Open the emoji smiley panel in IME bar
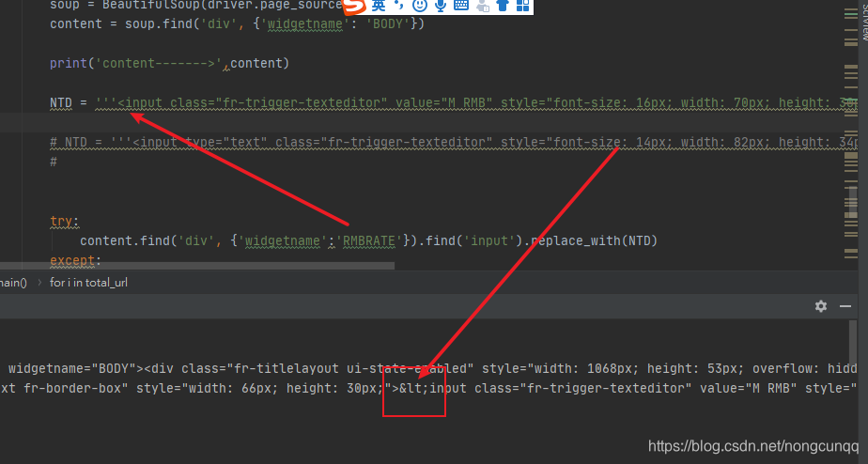This screenshot has height=464, width=868. point(420,6)
